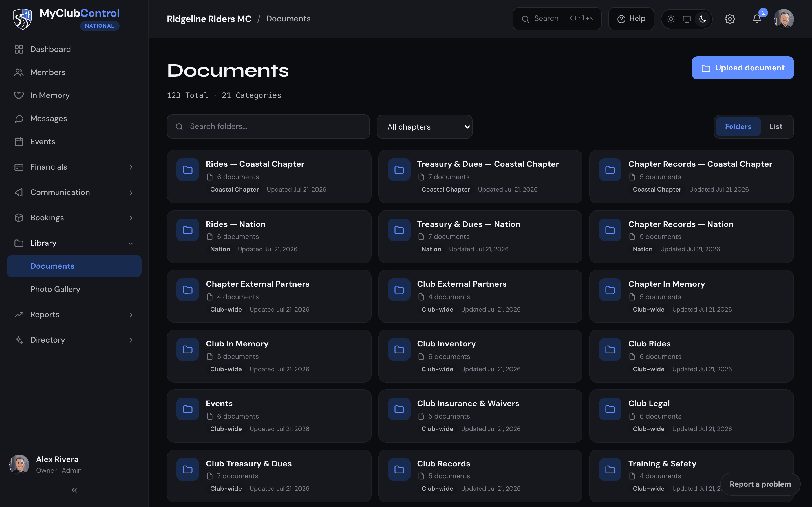Switch to light theme sun icon
812x507 pixels.
pyautogui.click(x=671, y=19)
